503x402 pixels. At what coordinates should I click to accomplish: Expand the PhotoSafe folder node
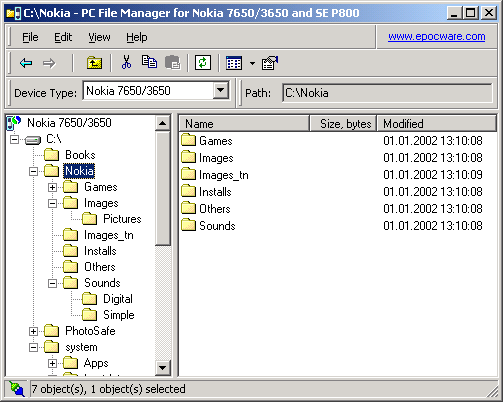click(x=33, y=331)
